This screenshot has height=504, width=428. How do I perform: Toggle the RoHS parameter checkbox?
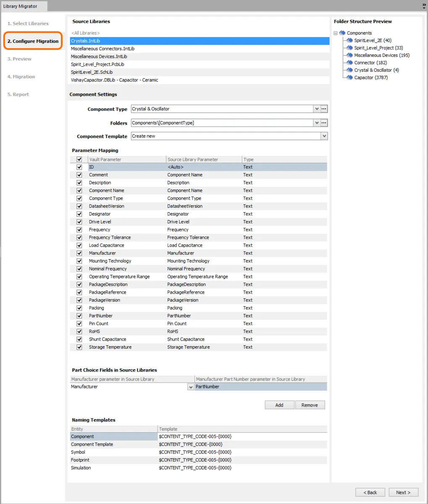79,331
